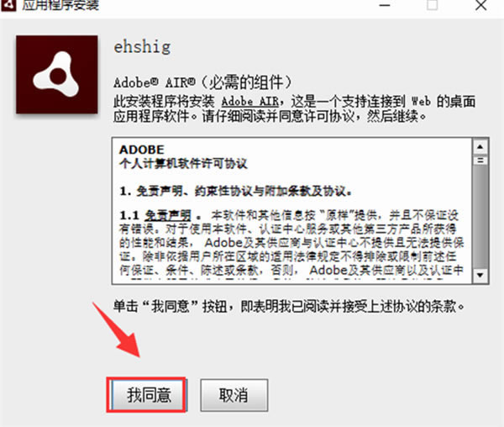Cancel installation with the 取消 button
This screenshot has height=427, width=504.
[234, 395]
